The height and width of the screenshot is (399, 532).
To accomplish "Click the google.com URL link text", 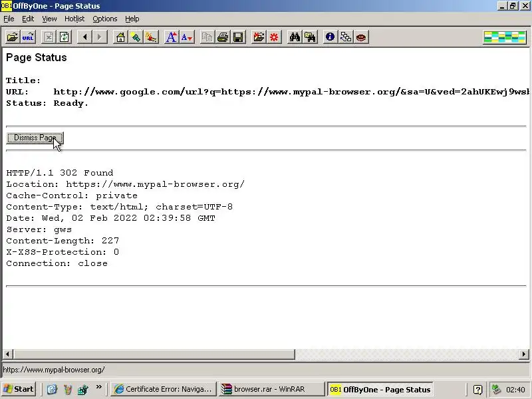I will tap(291, 92).
